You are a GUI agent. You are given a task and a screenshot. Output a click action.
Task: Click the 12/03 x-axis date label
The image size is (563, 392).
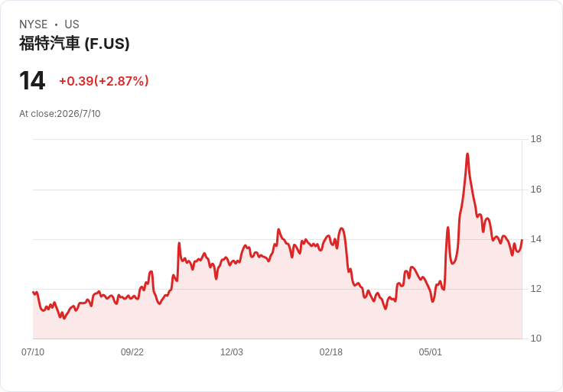232,352
